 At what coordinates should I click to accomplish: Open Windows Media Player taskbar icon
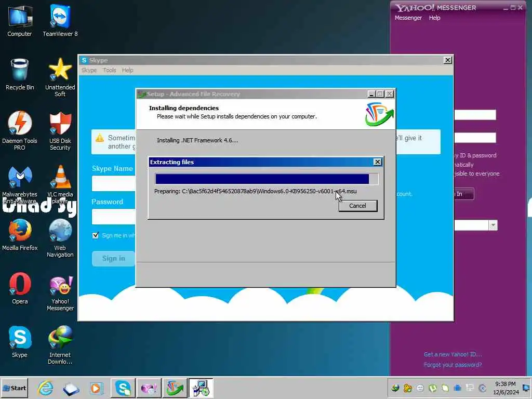point(96,388)
